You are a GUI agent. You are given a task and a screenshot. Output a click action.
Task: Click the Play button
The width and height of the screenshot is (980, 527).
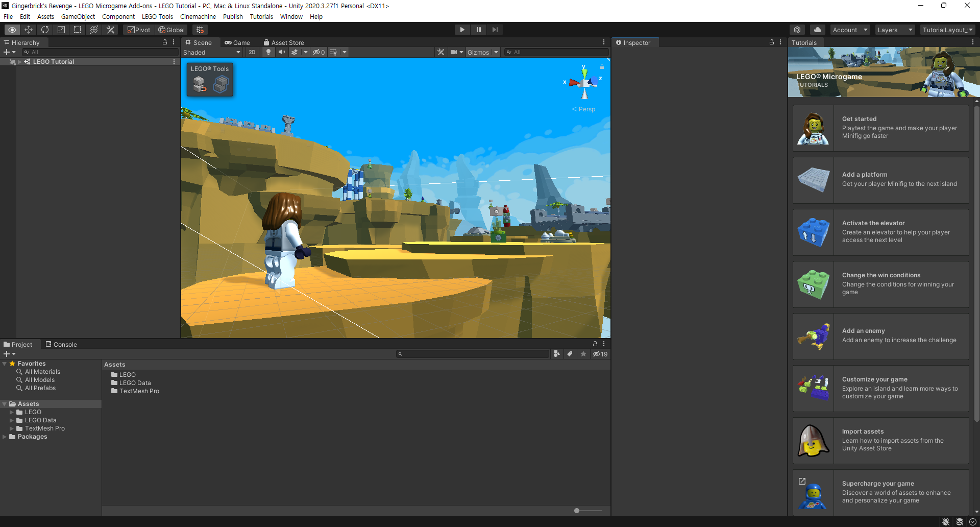pos(462,30)
